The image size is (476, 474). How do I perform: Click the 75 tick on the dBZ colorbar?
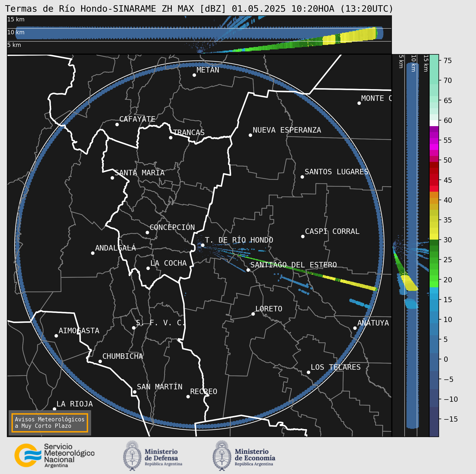coord(448,61)
